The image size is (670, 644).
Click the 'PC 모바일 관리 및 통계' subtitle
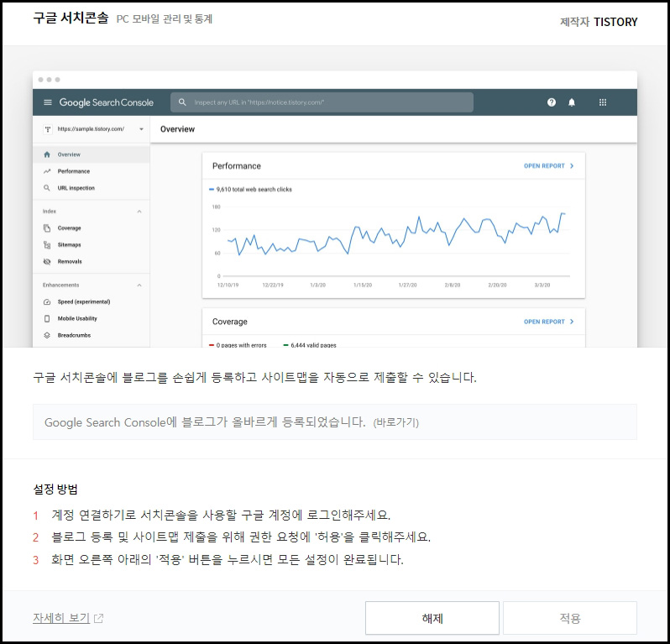165,19
